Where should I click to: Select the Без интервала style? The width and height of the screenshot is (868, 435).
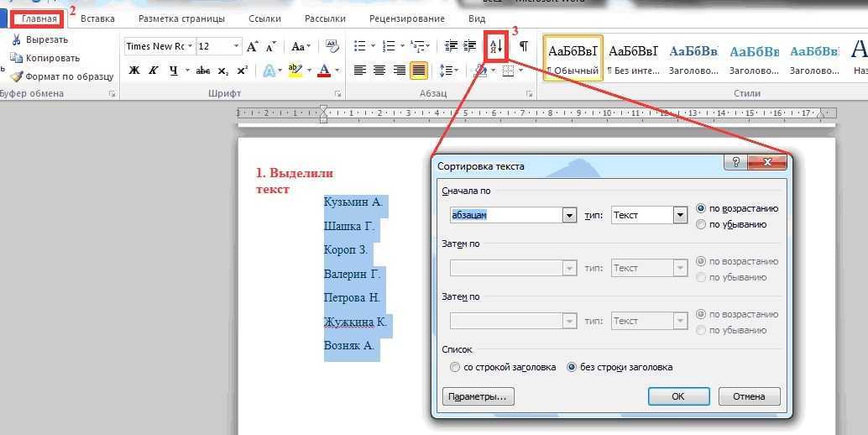[x=633, y=58]
